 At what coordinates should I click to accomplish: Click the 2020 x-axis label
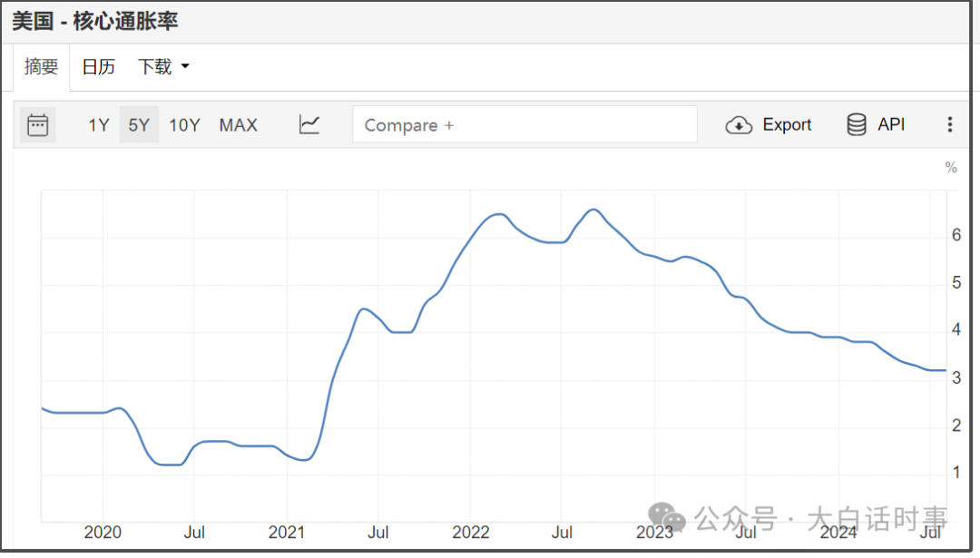[x=103, y=533]
